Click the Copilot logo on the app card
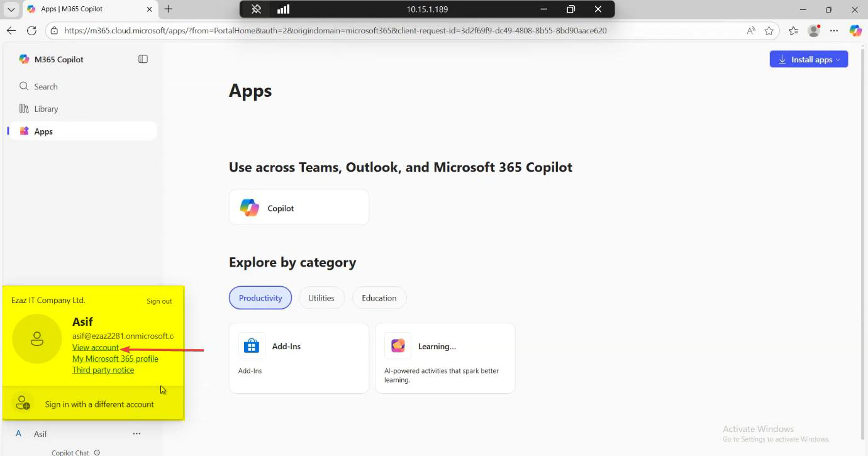Image resolution: width=868 pixels, height=456 pixels. click(250, 208)
